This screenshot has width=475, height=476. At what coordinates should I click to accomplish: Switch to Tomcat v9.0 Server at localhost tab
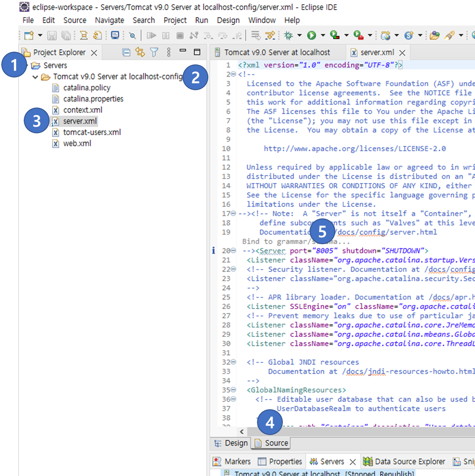[x=277, y=52]
